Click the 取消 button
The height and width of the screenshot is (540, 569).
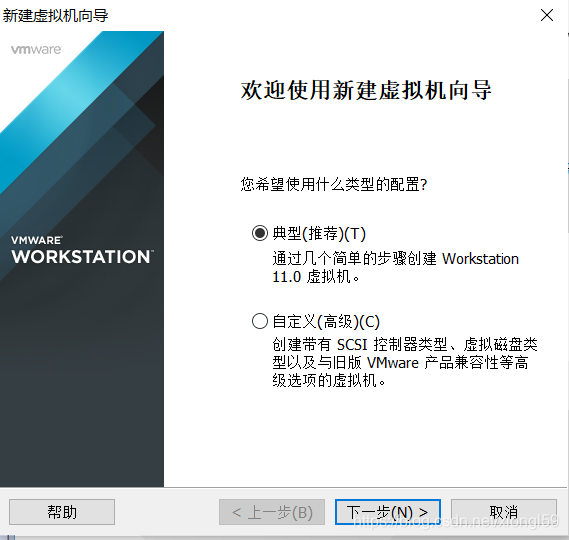(504, 512)
